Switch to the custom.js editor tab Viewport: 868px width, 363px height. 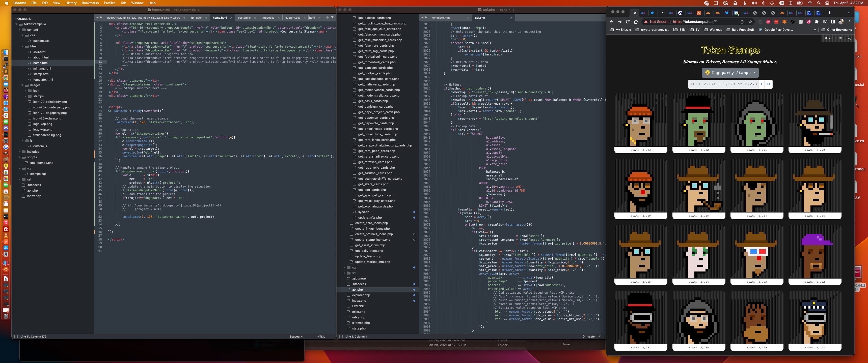coord(244,17)
